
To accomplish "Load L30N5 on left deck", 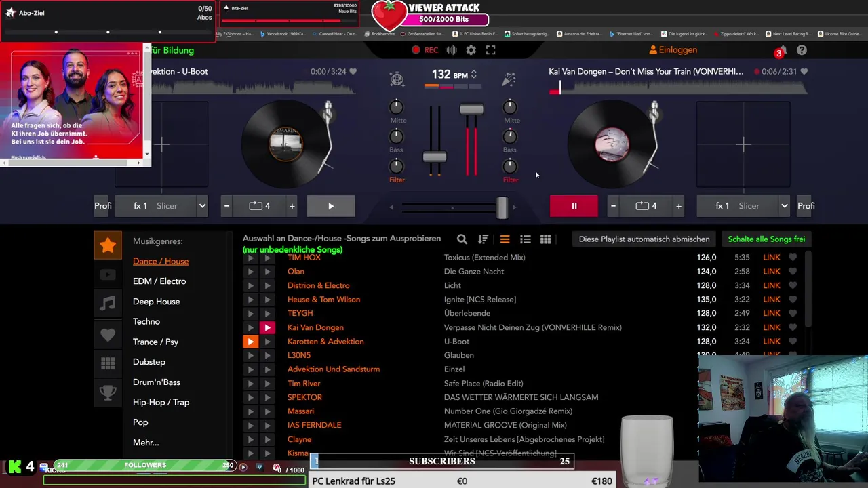I will coord(250,355).
